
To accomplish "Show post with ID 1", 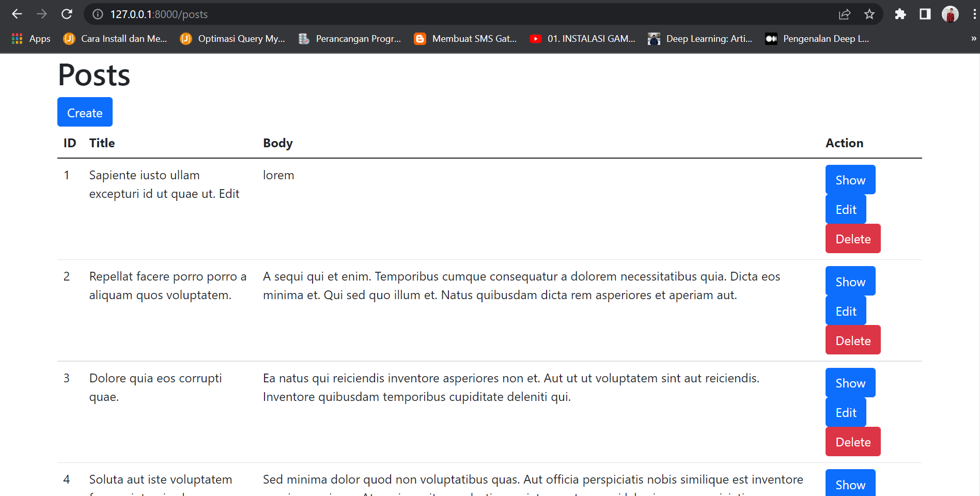I will 850,180.
